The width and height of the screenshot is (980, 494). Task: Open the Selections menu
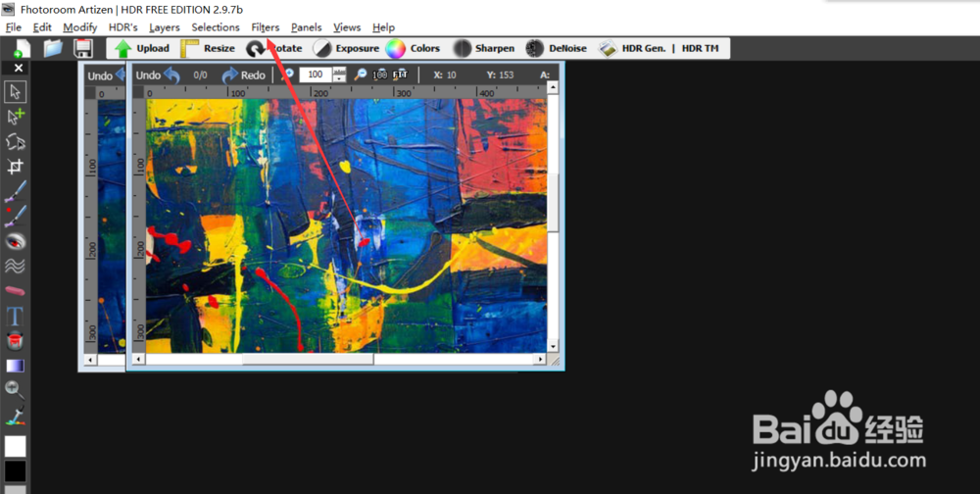pos(216,27)
